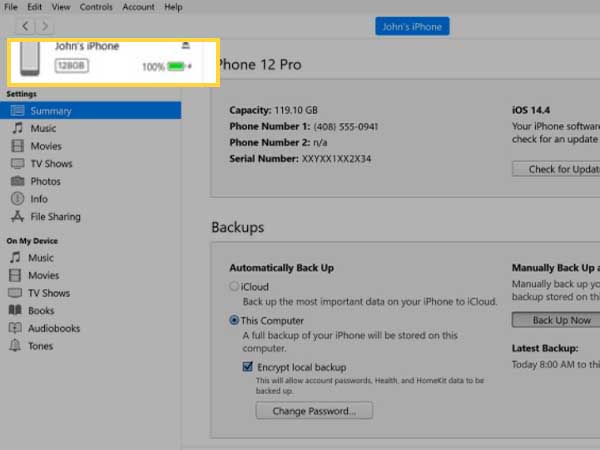Click Phone Number 2 n/a value
Viewport: 600px width, 450px height.
pos(320,143)
